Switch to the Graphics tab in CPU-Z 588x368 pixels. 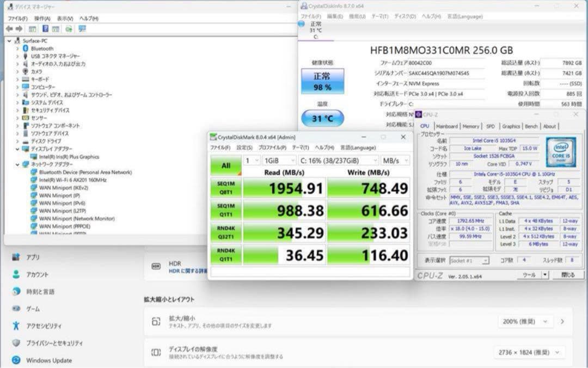point(511,126)
